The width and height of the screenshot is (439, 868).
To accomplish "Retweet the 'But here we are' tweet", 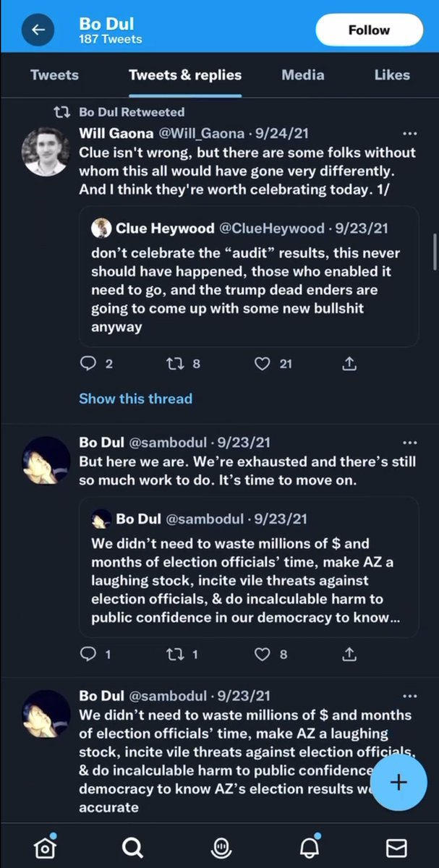I will (x=174, y=654).
